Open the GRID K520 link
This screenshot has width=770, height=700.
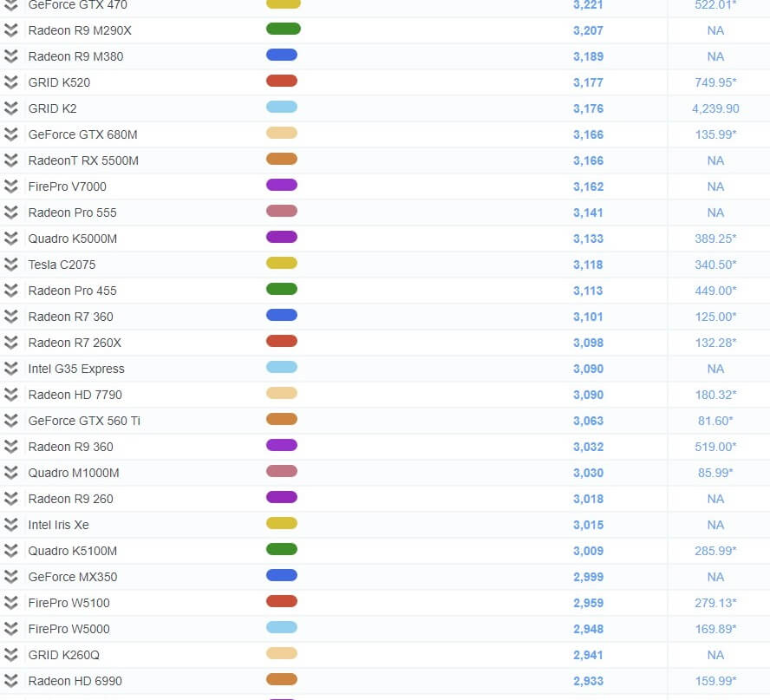pyautogui.click(x=59, y=82)
